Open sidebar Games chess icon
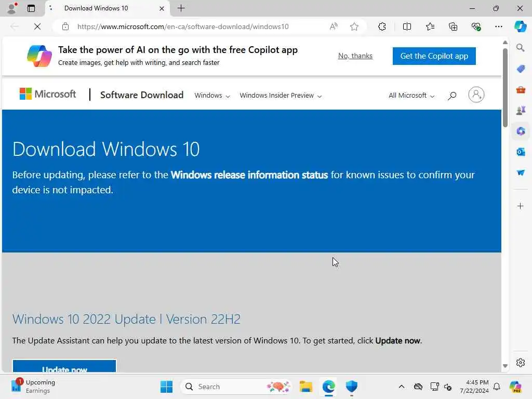This screenshot has width=532, height=399. click(521, 111)
